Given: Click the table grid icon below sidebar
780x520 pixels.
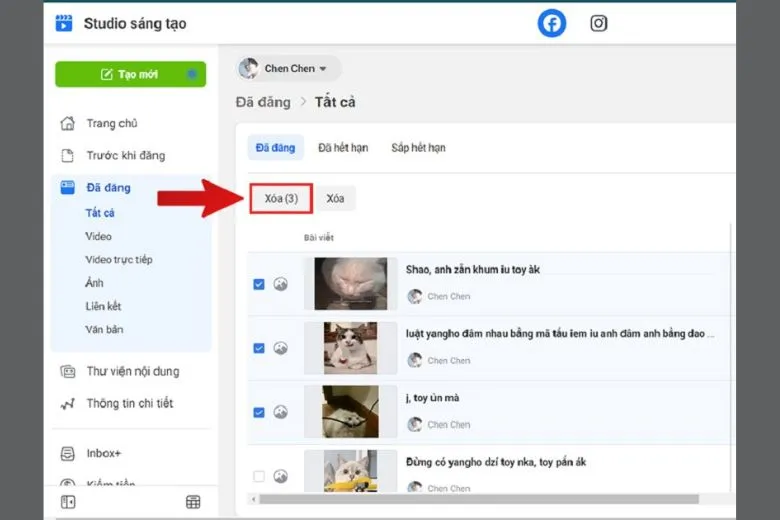Looking at the screenshot, I should tap(193, 502).
